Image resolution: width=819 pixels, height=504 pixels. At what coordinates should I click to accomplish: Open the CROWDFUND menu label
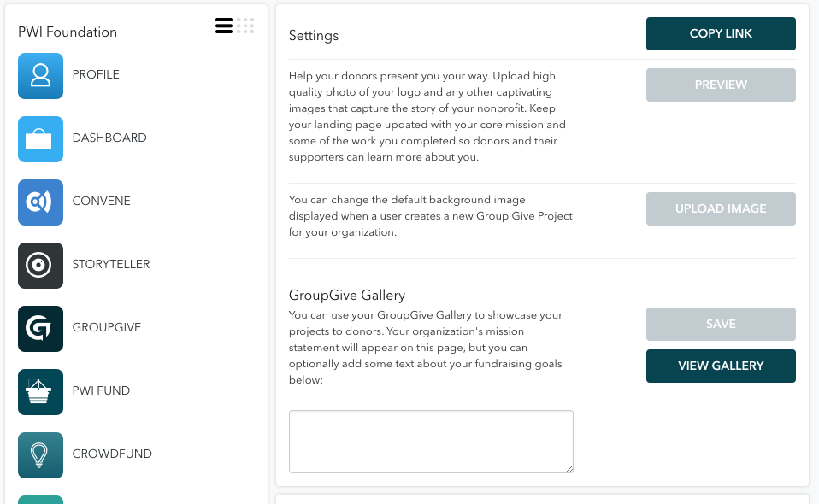112,454
